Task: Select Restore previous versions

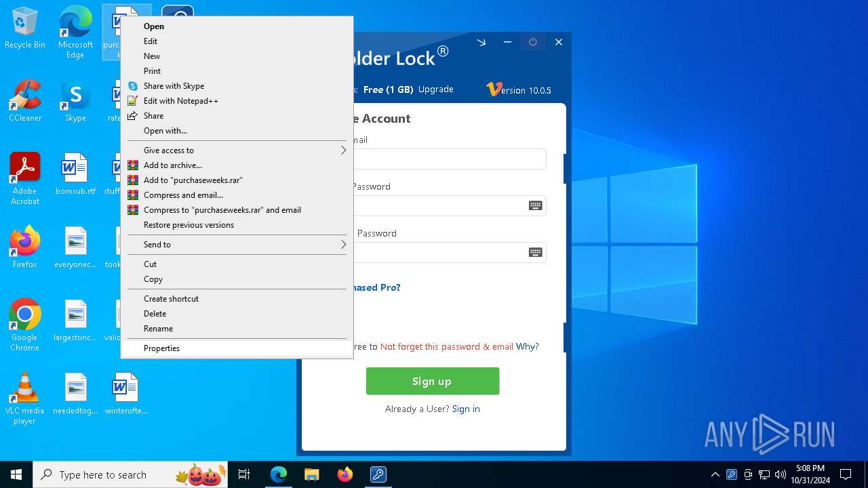Action: (237, 225)
